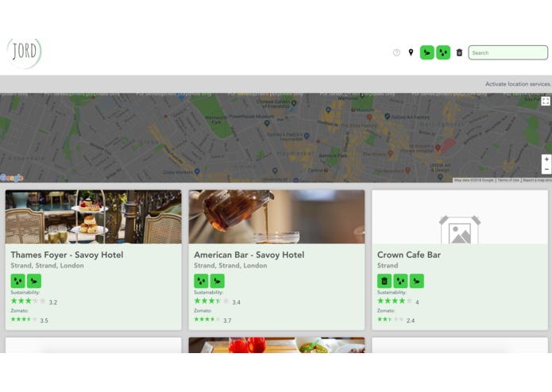Viewport: 552px width, 392px height.
Task: Open map Terms of Use link
Action: tap(508, 180)
